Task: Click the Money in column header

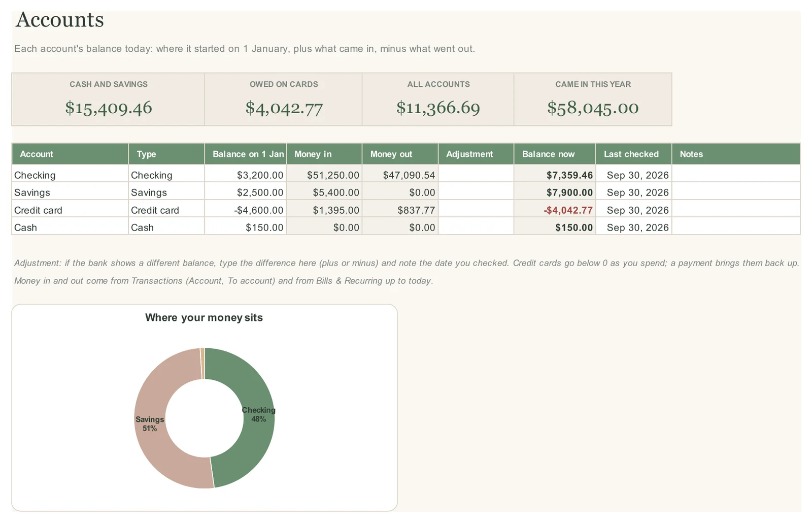Action: 324,154
